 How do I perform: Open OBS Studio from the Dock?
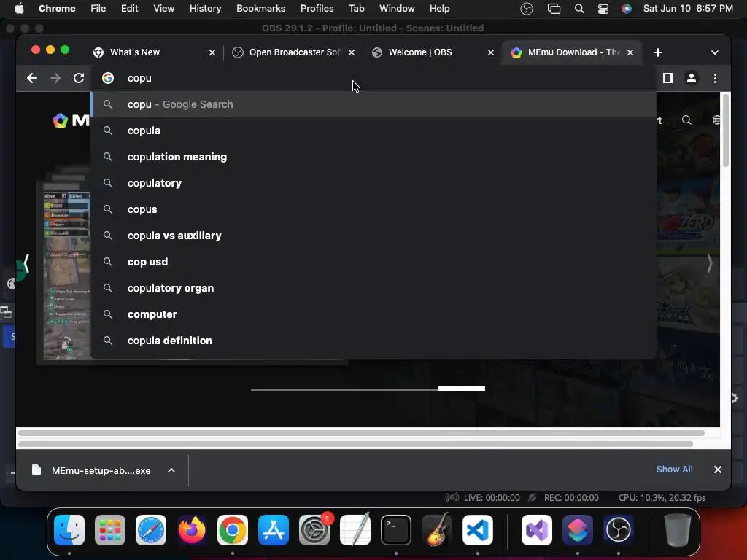tap(619, 529)
